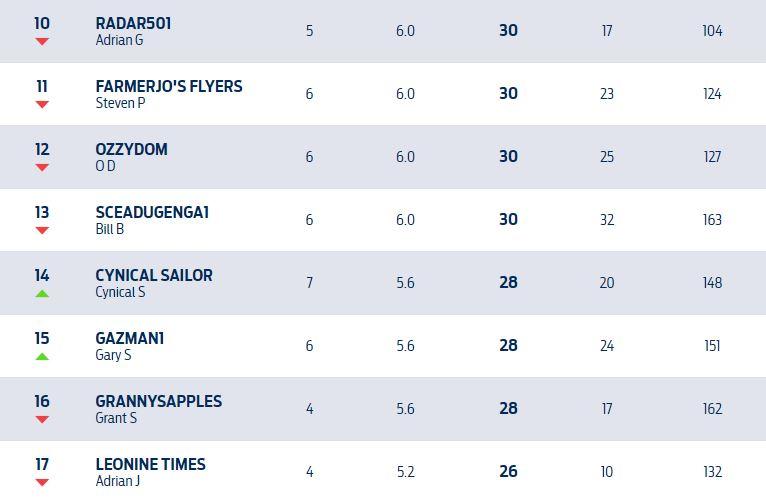766x503 pixels.
Task: Select the OZZYDOM team name
Action: coord(131,149)
